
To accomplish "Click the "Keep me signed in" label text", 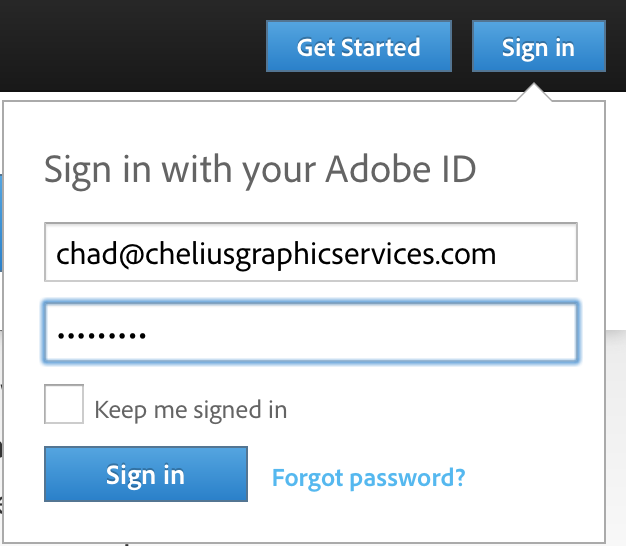I will tap(190, 409).
